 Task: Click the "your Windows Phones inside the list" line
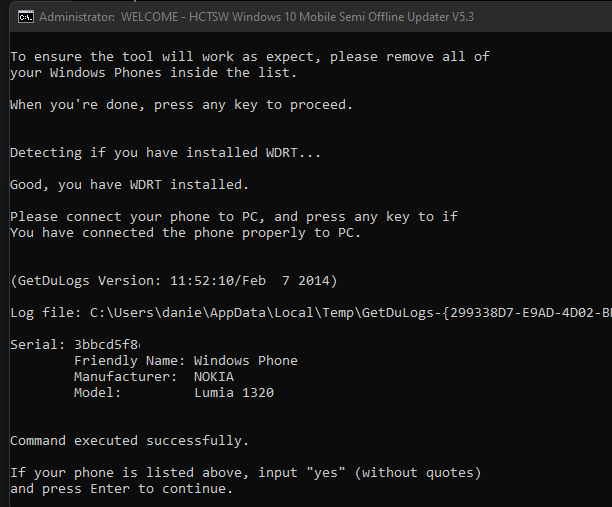click(150, 73)
